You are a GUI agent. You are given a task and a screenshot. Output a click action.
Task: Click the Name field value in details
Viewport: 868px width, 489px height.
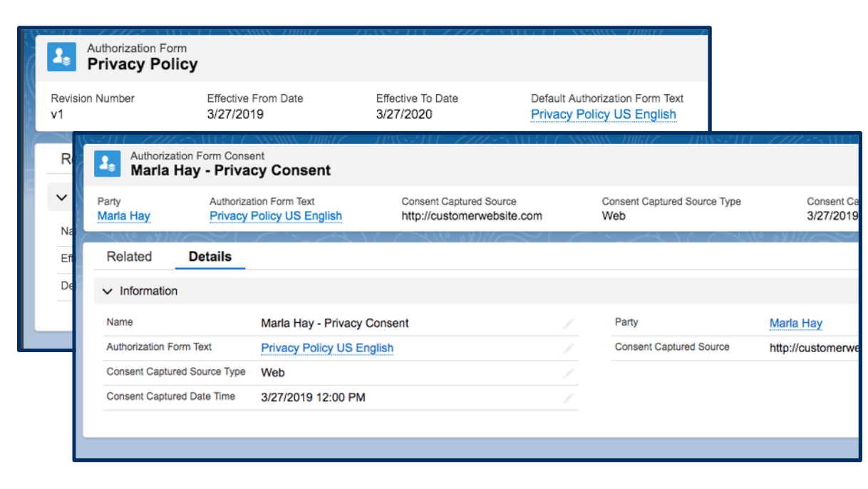pyautogui.click(x=334, y=324)
